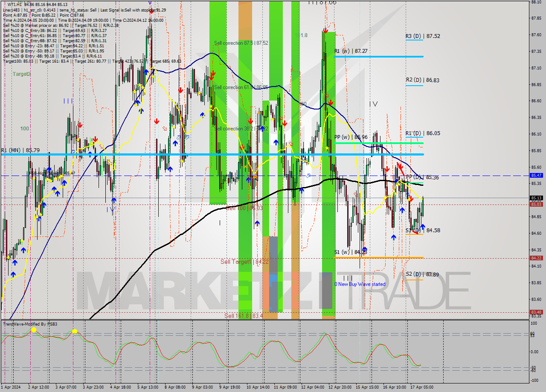Viewport: 546px width, 392px height.
Task: Click the '0 New Buy Wave started' annotation
Action: [360, 284]
